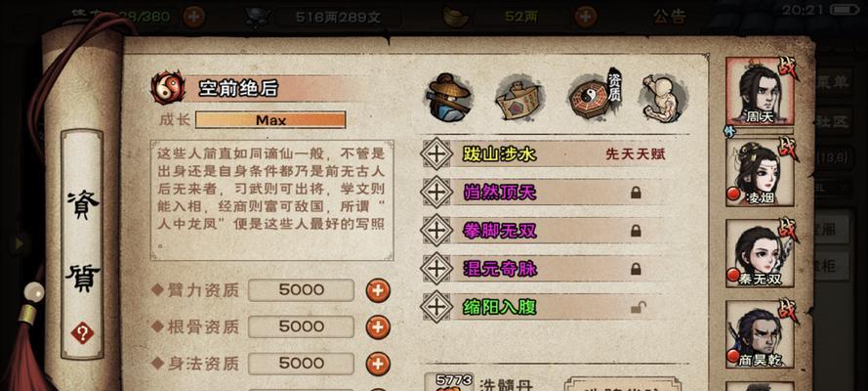Add 根骨资质 with the orange plus

pyautogui.click(x=378, y=326)
